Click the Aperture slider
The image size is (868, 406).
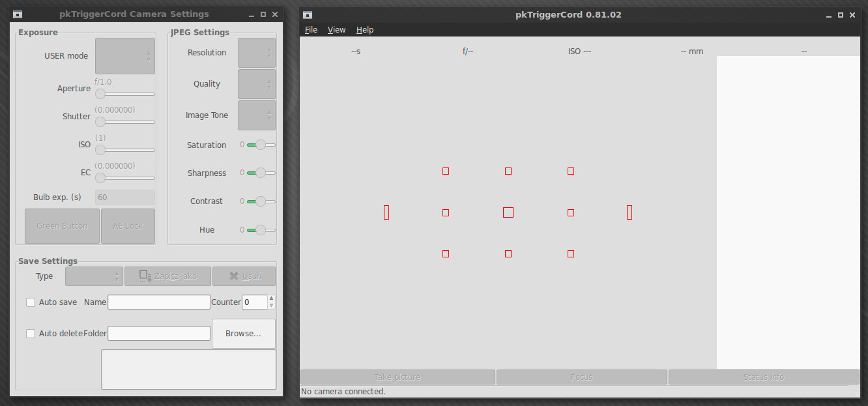pos(125,94)
